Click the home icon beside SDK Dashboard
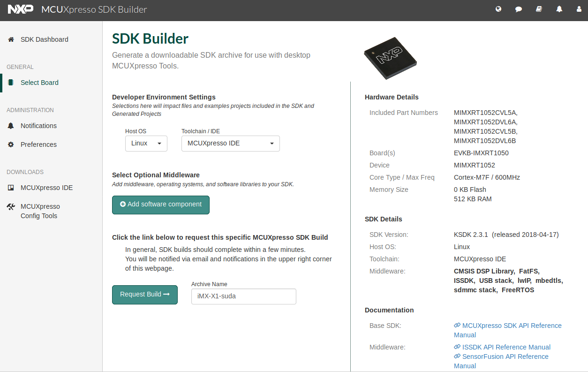588x372 pixels. 11,39
